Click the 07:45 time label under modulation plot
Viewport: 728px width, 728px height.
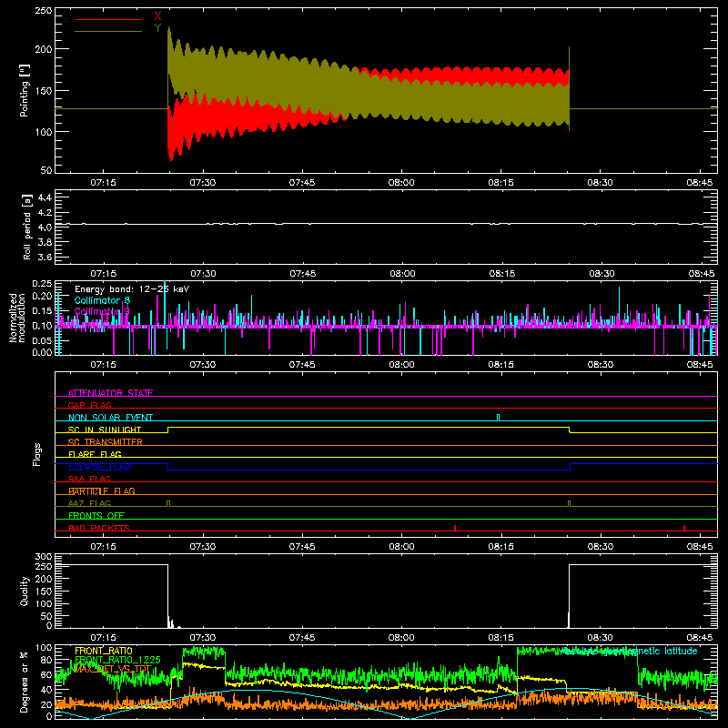click(x=302, y=365)
